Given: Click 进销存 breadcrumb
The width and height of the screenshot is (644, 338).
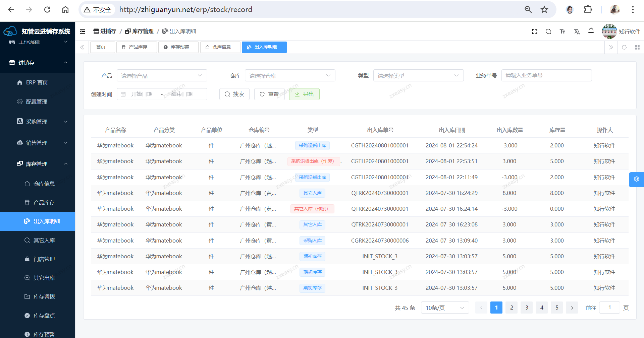Looking at the screenshot, I should [x=105, y=31].
